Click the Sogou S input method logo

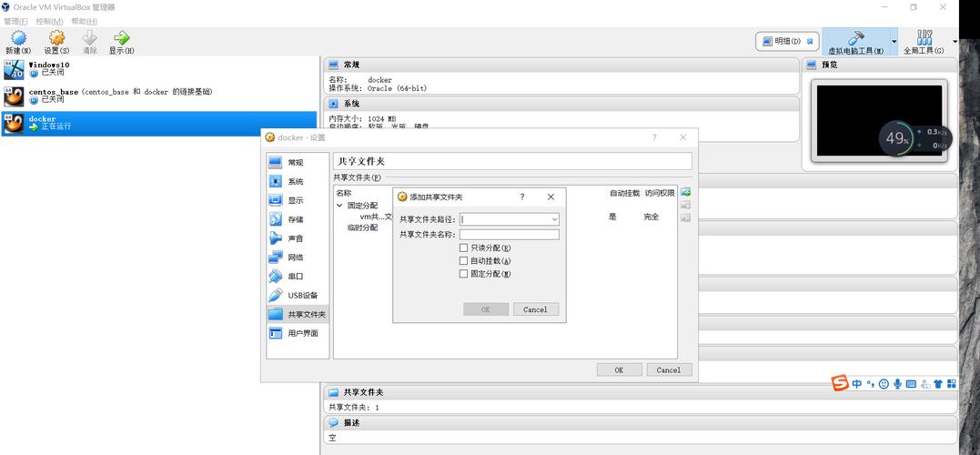840,383
